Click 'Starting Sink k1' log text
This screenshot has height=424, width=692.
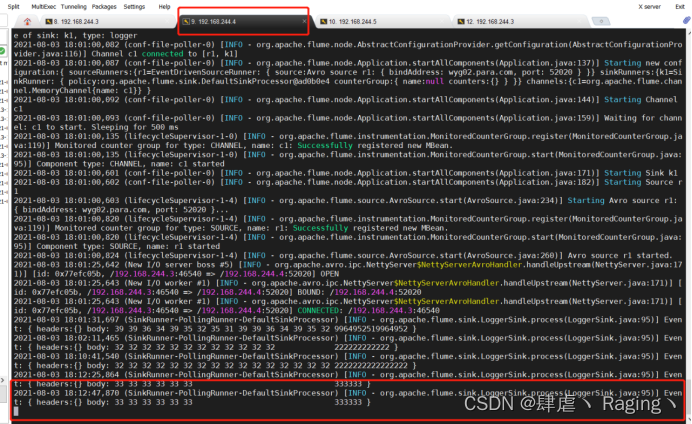pos(640,173)
